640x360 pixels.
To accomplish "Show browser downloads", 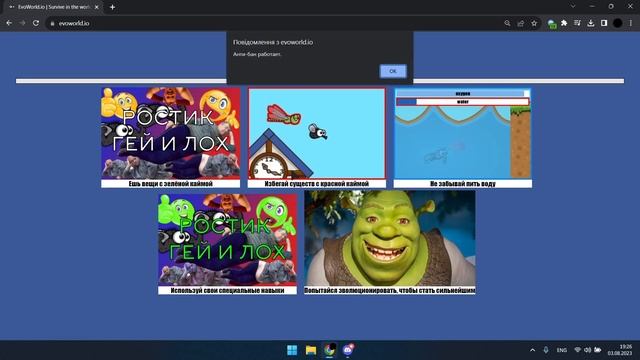I will (x=591, y=23).
